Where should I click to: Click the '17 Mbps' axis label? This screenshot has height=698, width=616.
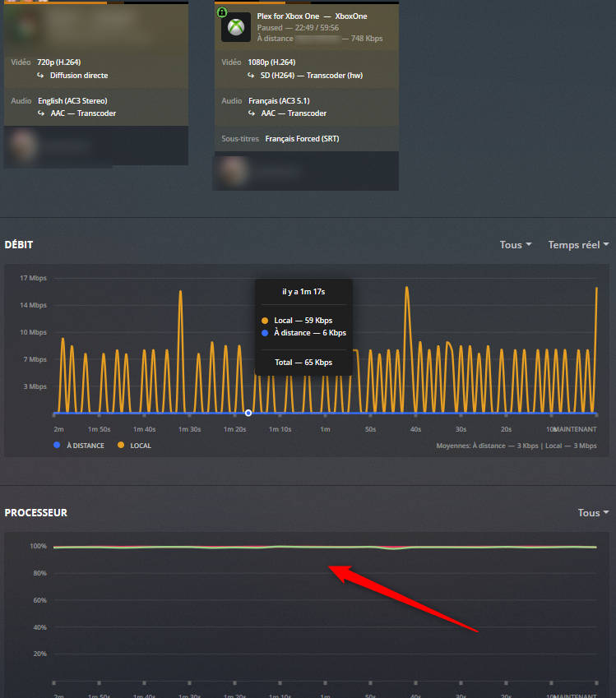[x=33, y=278]
